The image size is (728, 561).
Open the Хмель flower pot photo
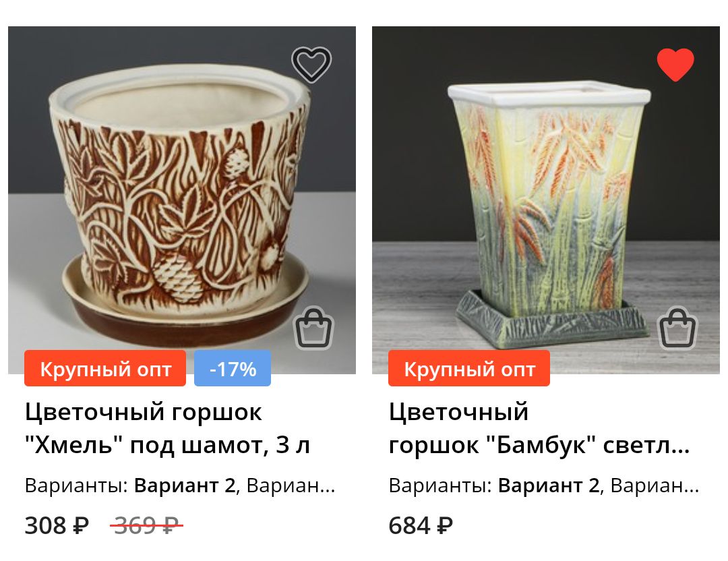click(182, 200)
